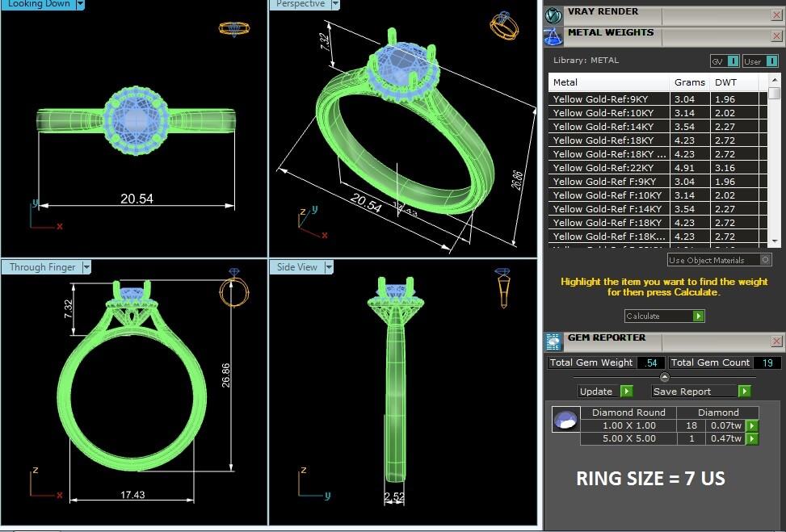Collapse the Gem Reporter summary with the round arrow

(664, 377)
